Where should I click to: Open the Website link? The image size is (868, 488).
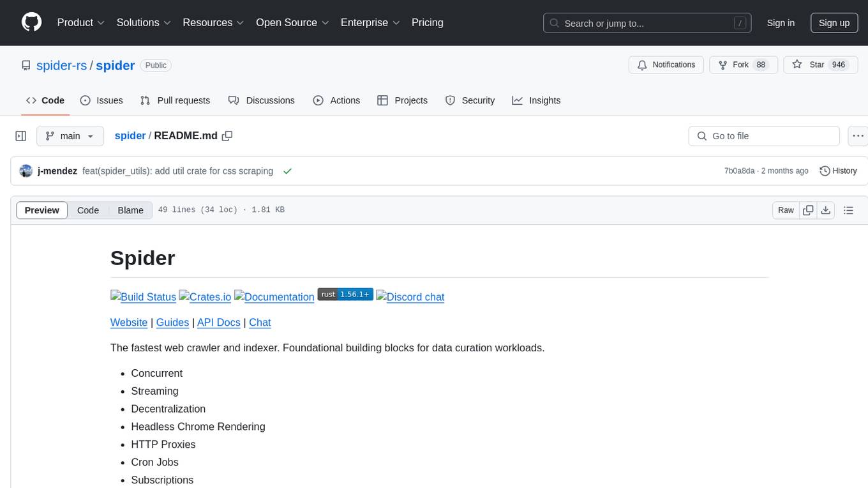pyautogui.click(x=129, y=323)
